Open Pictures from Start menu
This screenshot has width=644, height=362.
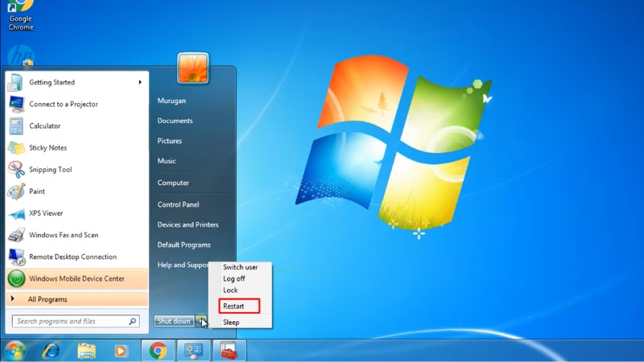pos(170,141)
